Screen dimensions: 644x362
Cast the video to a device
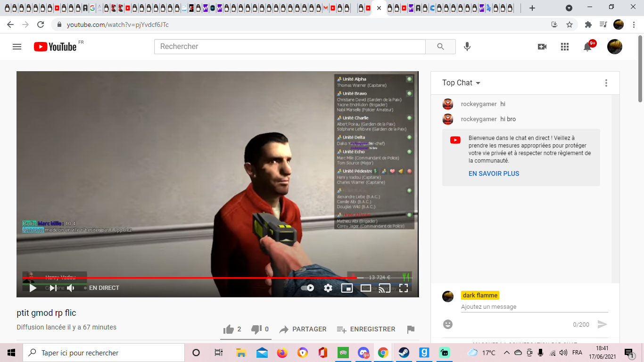pyautogui.click(x=385, y=288)
